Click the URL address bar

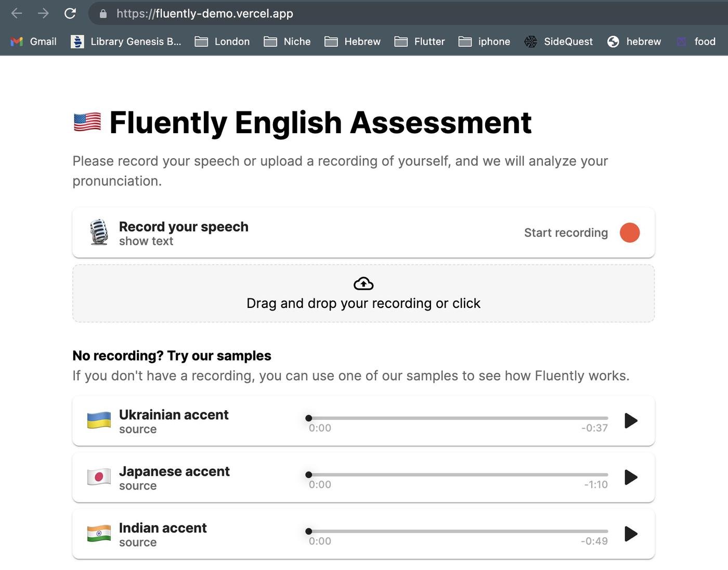click(x=364, y=14)
